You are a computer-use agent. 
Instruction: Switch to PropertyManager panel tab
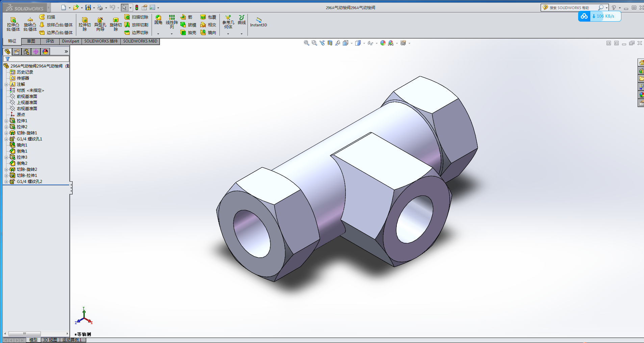click(17, 51)
